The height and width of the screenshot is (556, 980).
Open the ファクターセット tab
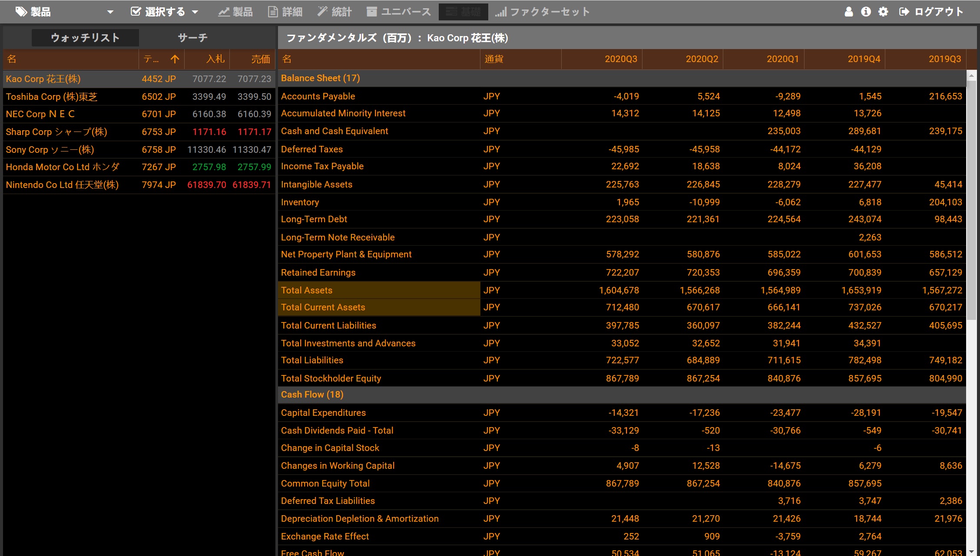pos(542,12)
